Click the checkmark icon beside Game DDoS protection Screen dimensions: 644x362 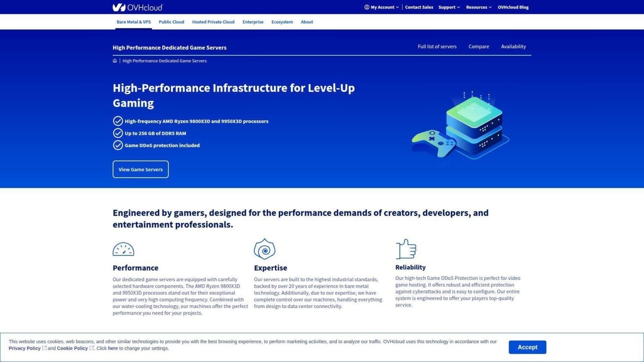[x=118, y=145]
